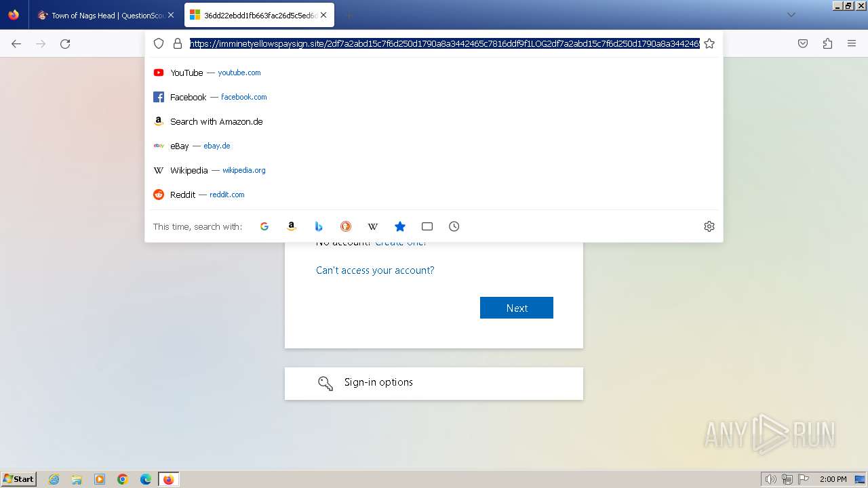Click the volume speaker tray icon

coord(770,479)
